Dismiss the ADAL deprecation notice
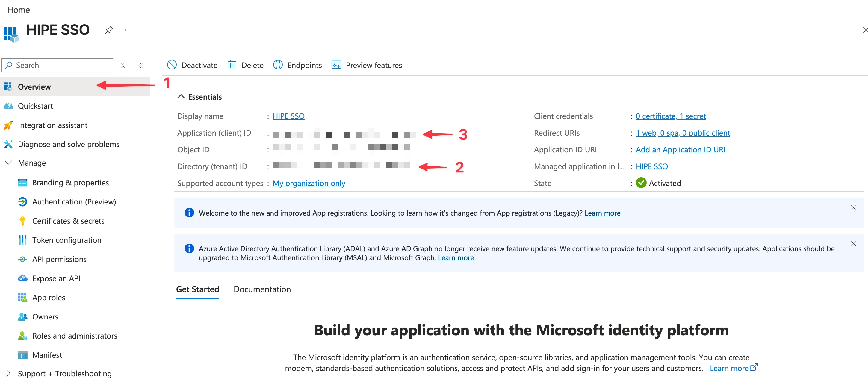Viewport: 868px width, 379px height. [854, 244]
